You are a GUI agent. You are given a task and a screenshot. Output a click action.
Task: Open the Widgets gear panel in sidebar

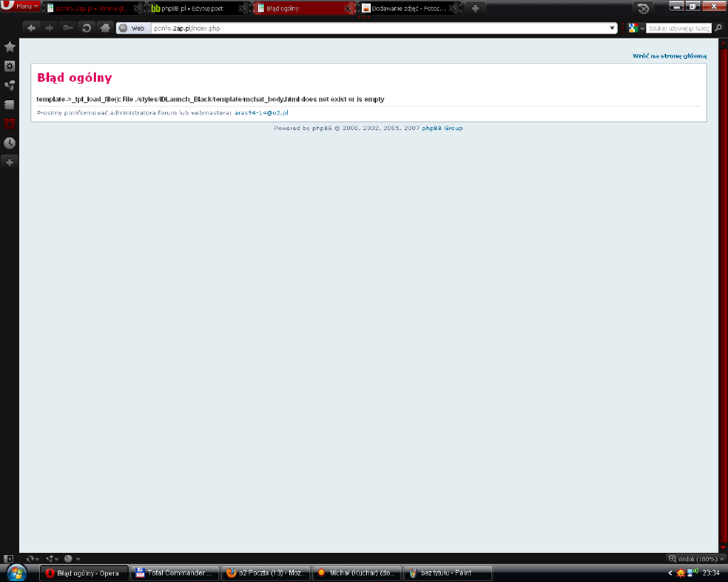9,66
